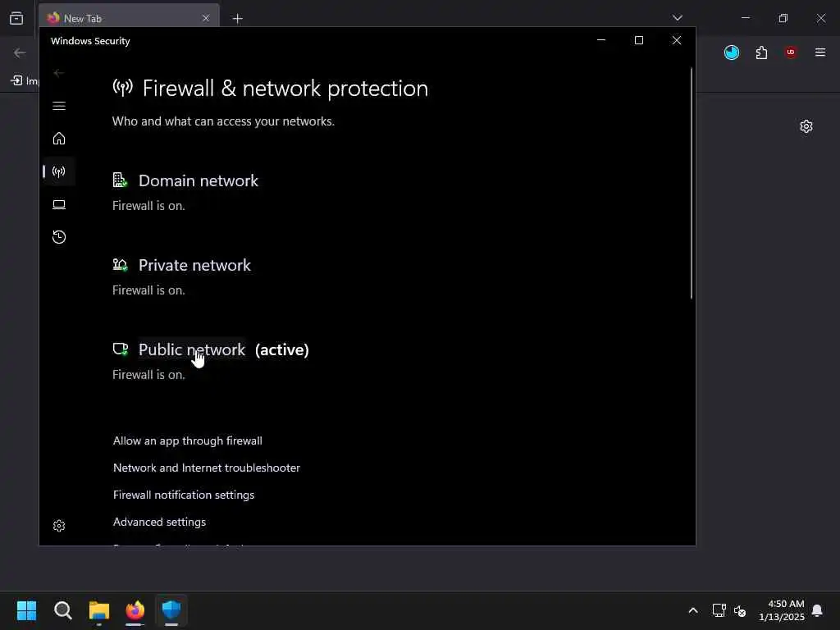Screen dimensions: 840x630
Task: Open Firefox View icon at top left
Action: [x=16, y=18]
